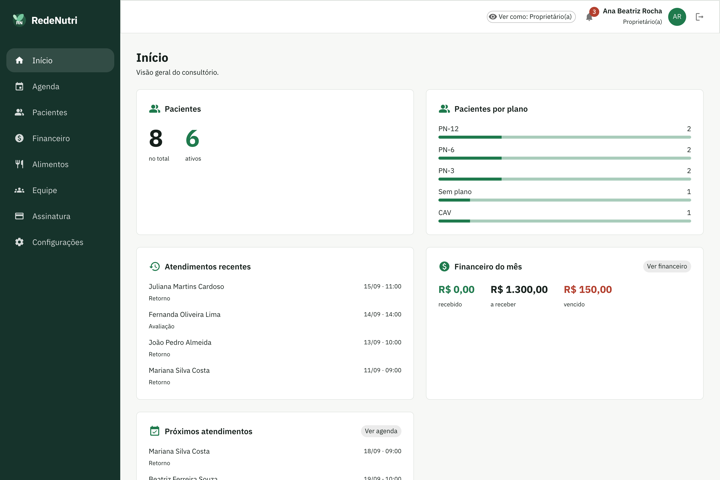Image resolution: width=720 pixels, height=480 pixels.
Task: Click the total patients number 8
Action: (x=156, y=138)
